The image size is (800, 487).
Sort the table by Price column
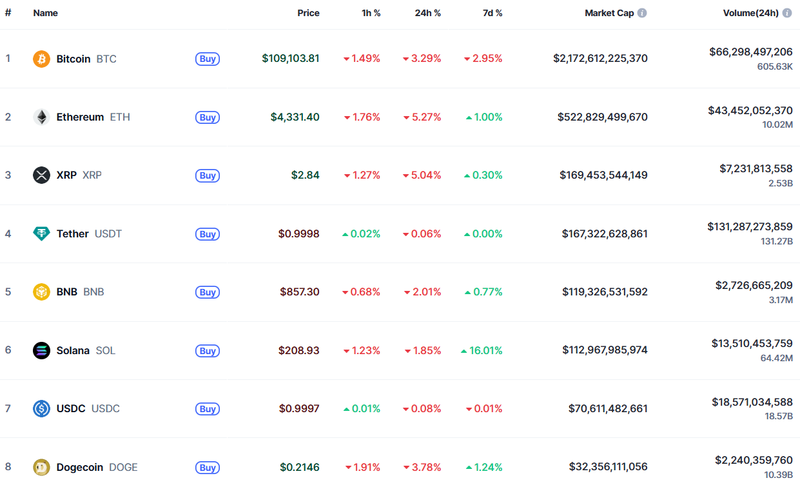308,14
